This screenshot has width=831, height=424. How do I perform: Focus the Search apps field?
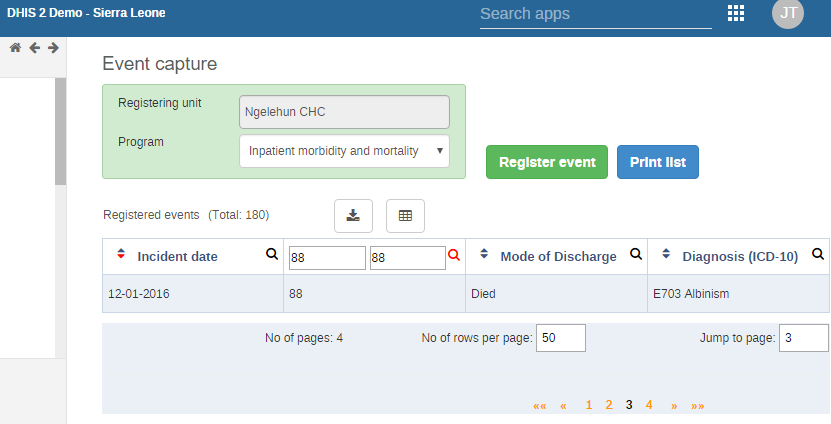[x=595, y=14]
